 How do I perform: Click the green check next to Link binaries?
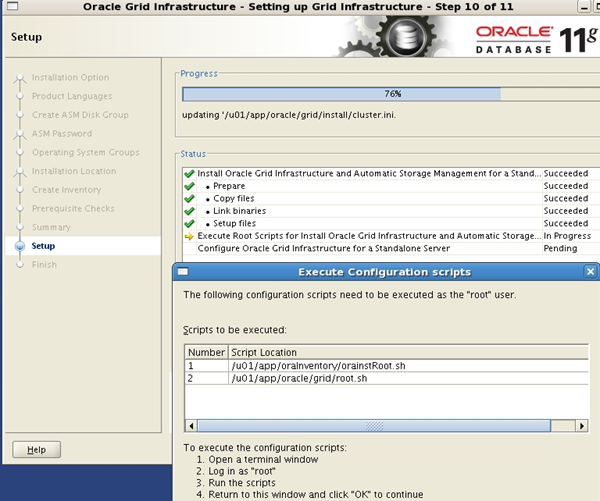tap(189, 211)
